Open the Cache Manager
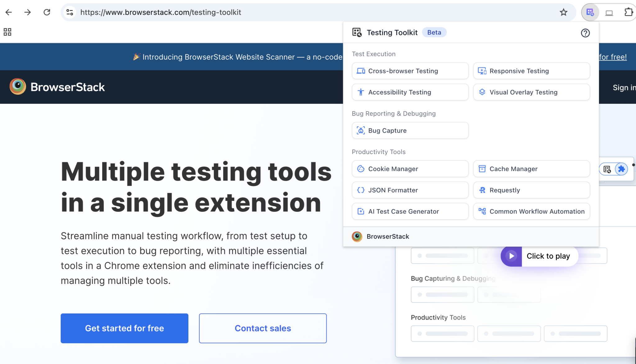The height and width of the screenshot is (364, 636). [x=531, y=169]
